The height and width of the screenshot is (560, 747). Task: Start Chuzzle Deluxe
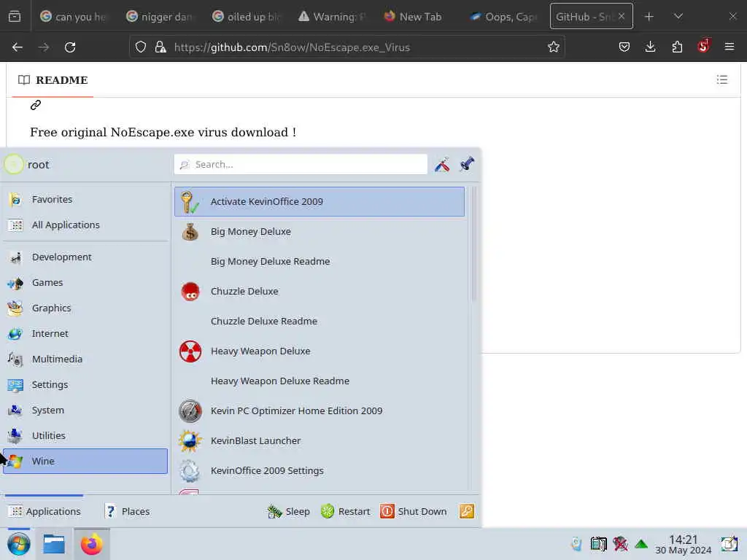point(320,292)
